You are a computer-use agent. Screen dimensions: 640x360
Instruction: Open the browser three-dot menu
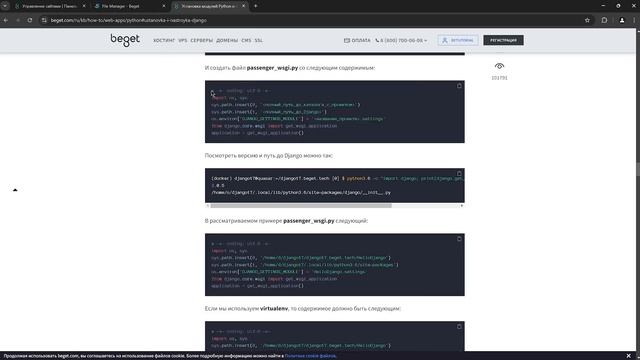click(x=635, y=20)
